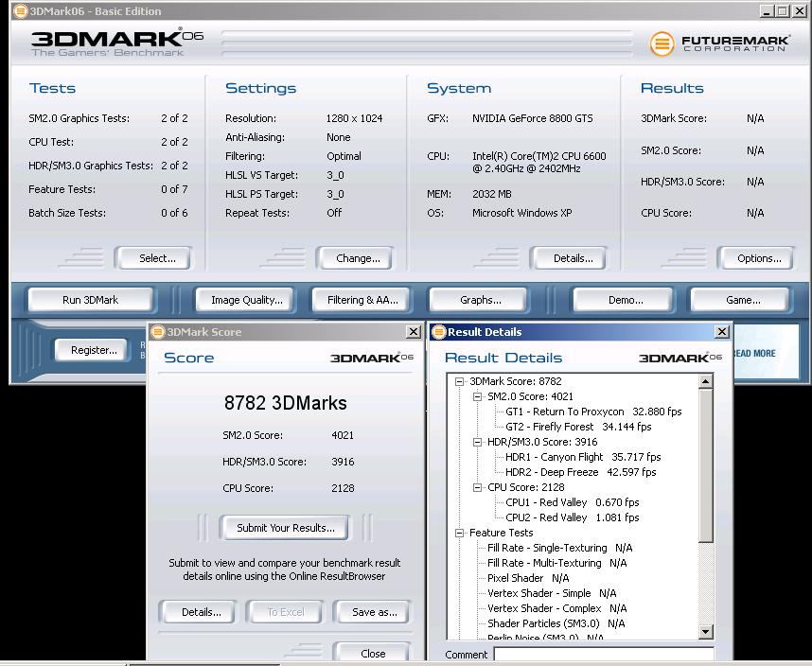Viewport: 812px width, 666px height.
Task: Click the 3DMark06 title bar icon
Action: tap(20, 10)
